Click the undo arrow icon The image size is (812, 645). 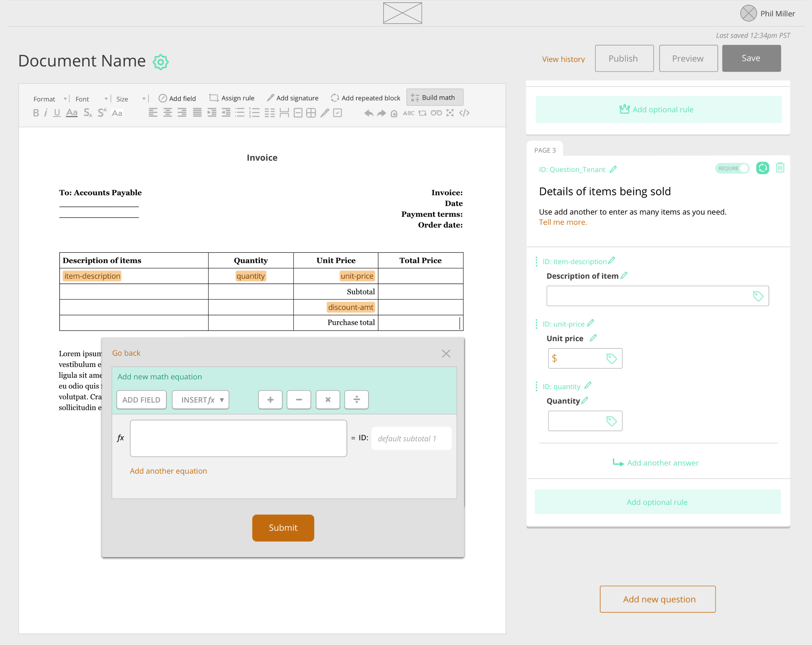pos(369,113)
